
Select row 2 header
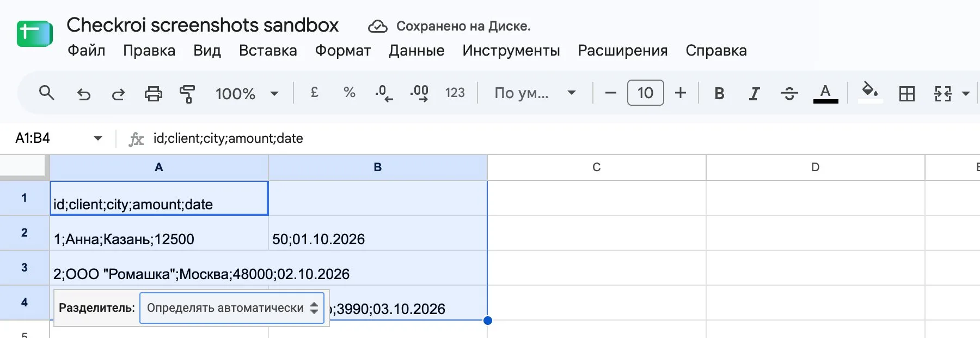point(24,233)
